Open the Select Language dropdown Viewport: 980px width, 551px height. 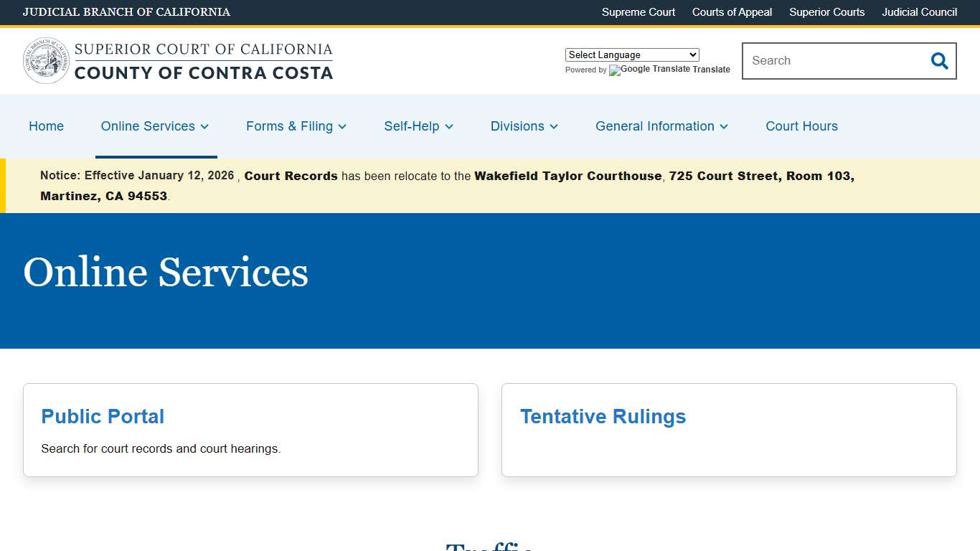tap(631, 55)
